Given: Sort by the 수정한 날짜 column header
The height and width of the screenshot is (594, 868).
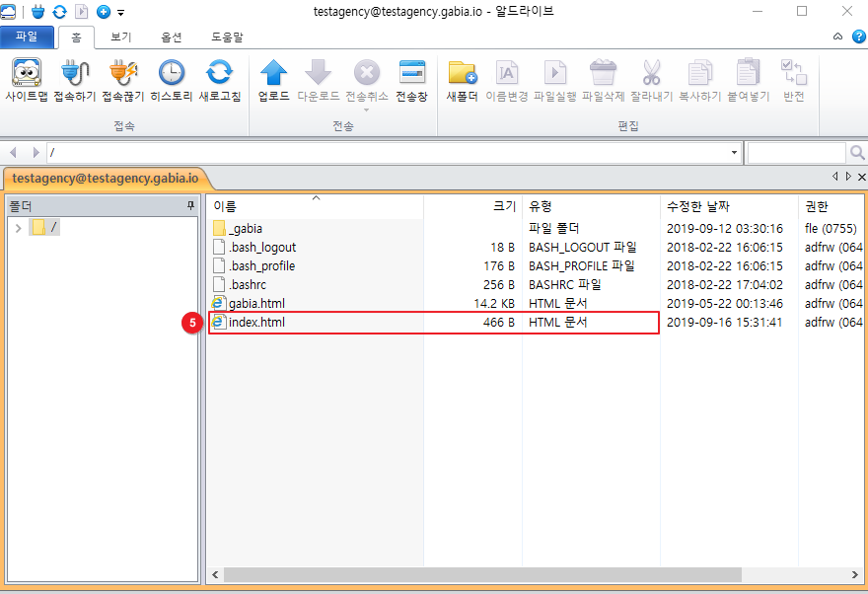Looking at the screenshot, I should click(x=730, y=206).
